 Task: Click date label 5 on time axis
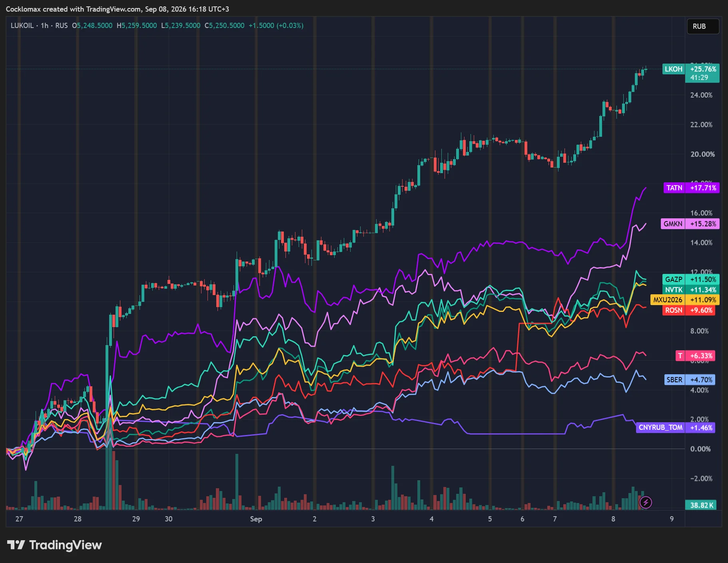[x=490, y=519]
